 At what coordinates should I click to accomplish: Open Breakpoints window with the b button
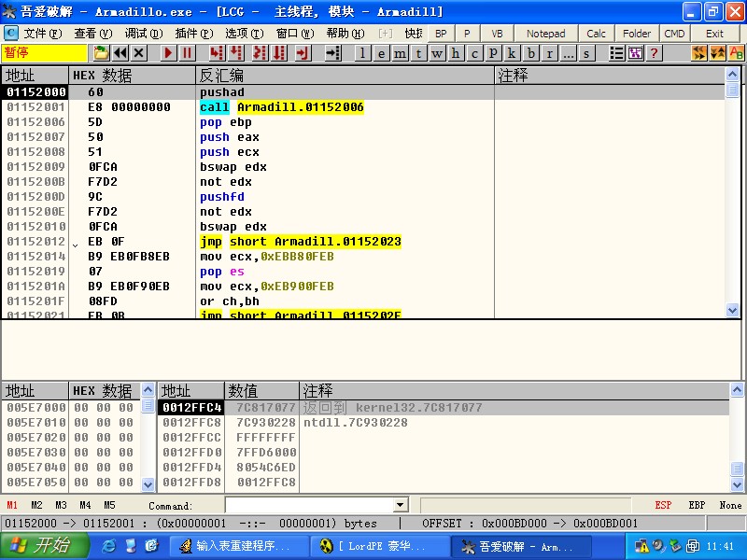[530, 53]
